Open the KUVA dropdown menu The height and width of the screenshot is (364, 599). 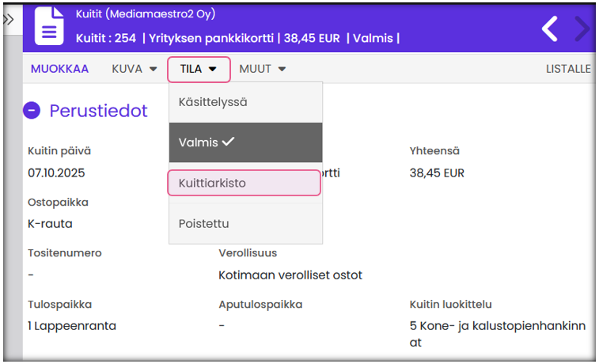[135, 69]
